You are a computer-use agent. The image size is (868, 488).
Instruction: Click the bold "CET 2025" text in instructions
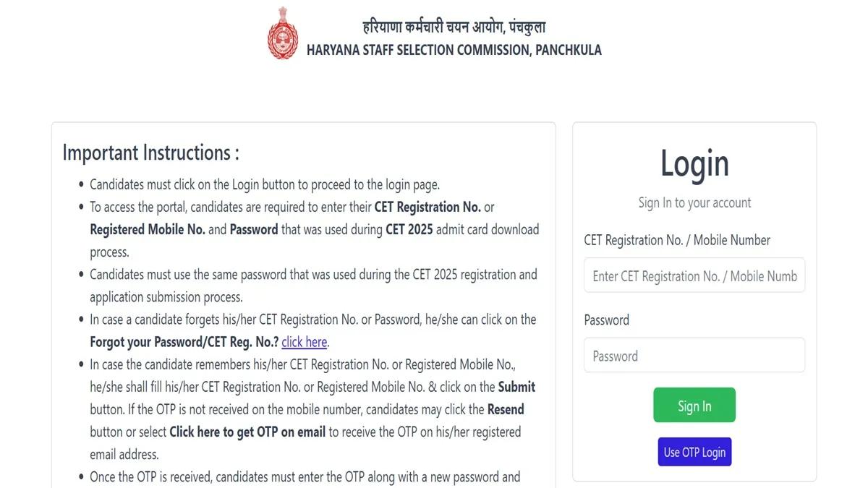tap(409, 229)
